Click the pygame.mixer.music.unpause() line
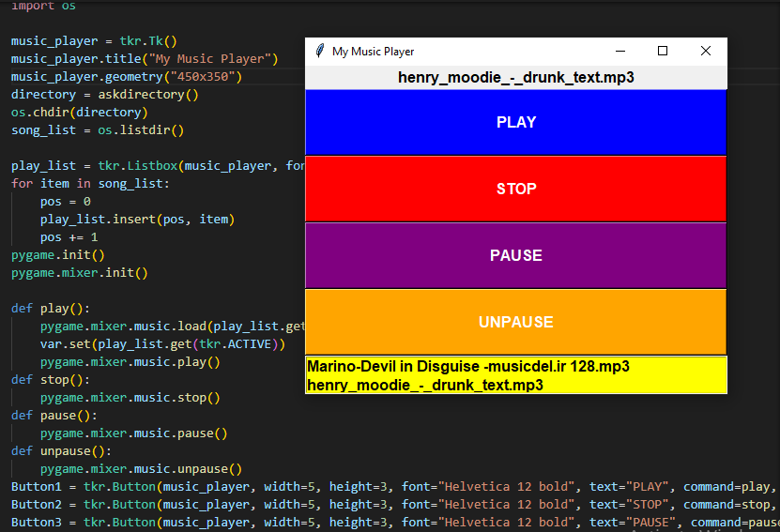 [141, 469]
